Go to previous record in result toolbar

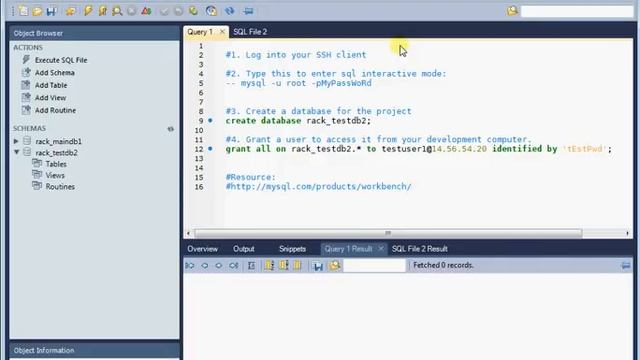(204, 266)
